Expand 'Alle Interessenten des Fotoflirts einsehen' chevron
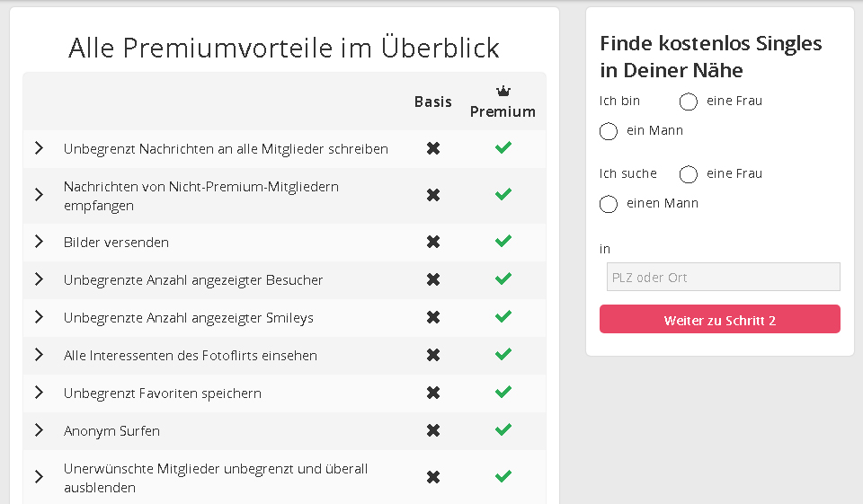Viewport: 863px width, 504px height. pos(39,355)
